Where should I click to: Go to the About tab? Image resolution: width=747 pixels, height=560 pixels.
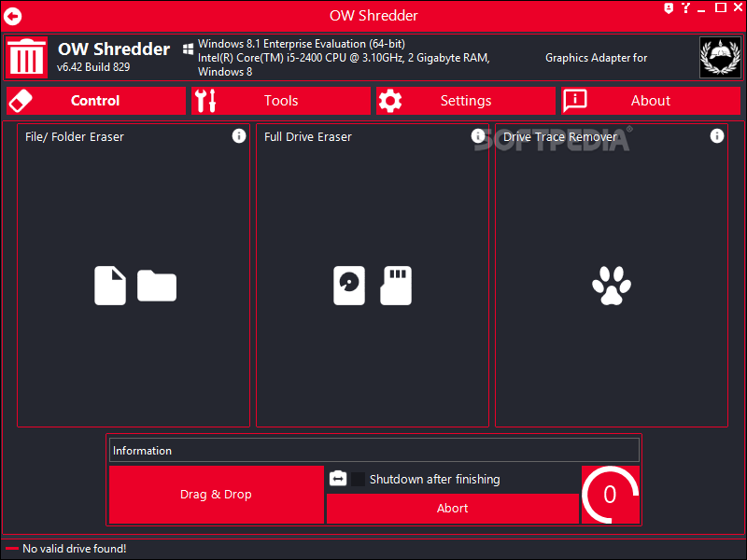click(651, 101)
